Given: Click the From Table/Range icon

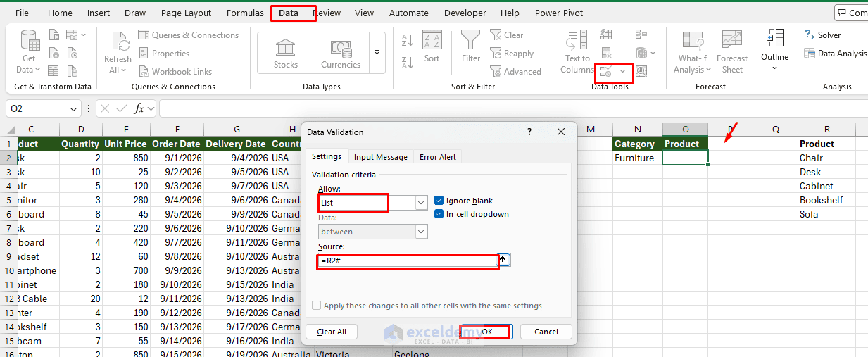Looking at the screenshot, I should coord(54,71).
